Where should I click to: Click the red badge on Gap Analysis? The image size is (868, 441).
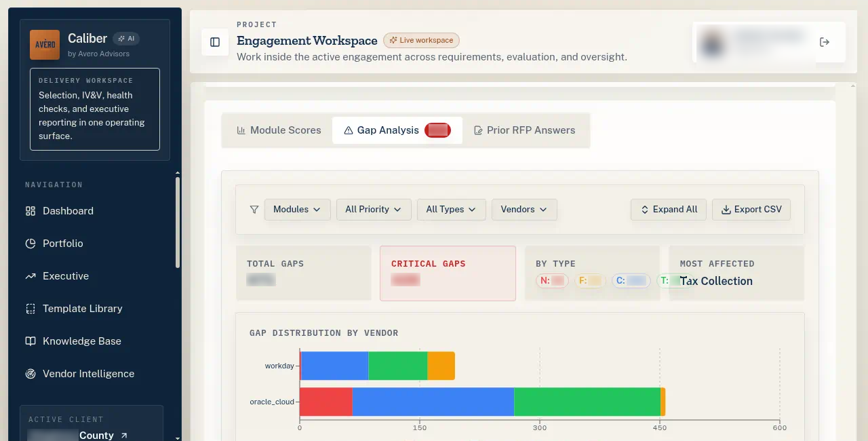(x=437, y=130)
